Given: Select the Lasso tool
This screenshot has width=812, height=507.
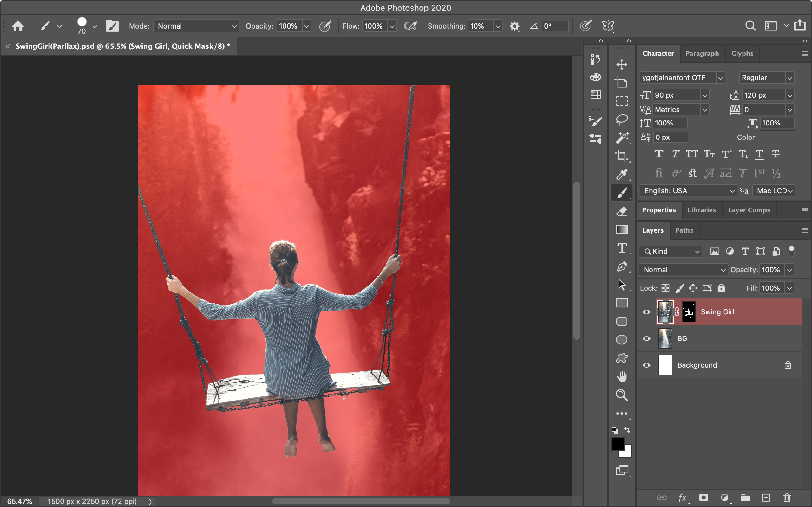Looking at the screenshot, I should (x=622, y=119).
